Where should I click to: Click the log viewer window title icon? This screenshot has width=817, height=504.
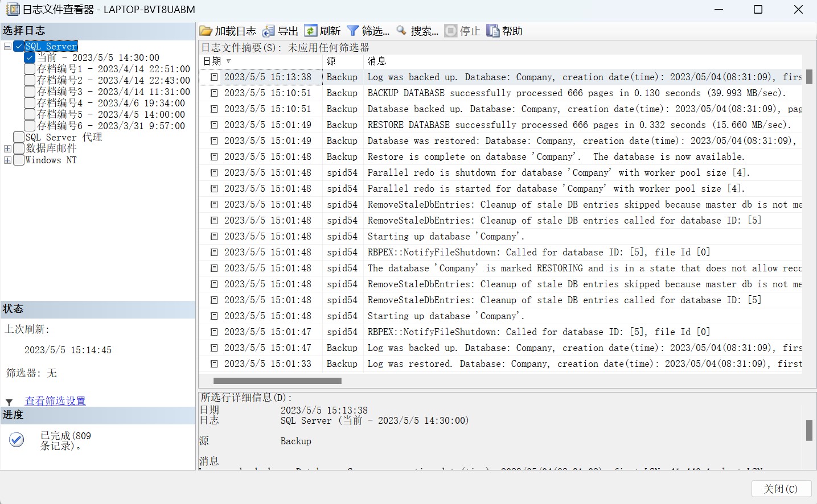tap(12, 9)
